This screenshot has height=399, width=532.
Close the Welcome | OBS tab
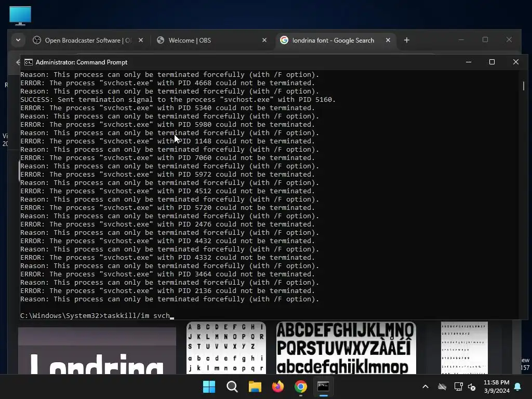click(264, 41)
